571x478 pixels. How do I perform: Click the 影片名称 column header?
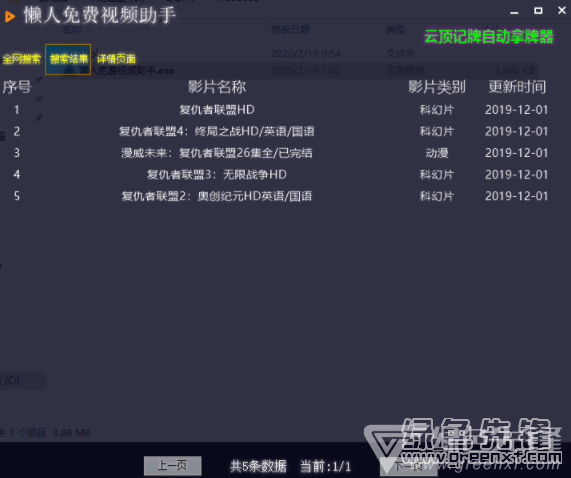point(217,87)
